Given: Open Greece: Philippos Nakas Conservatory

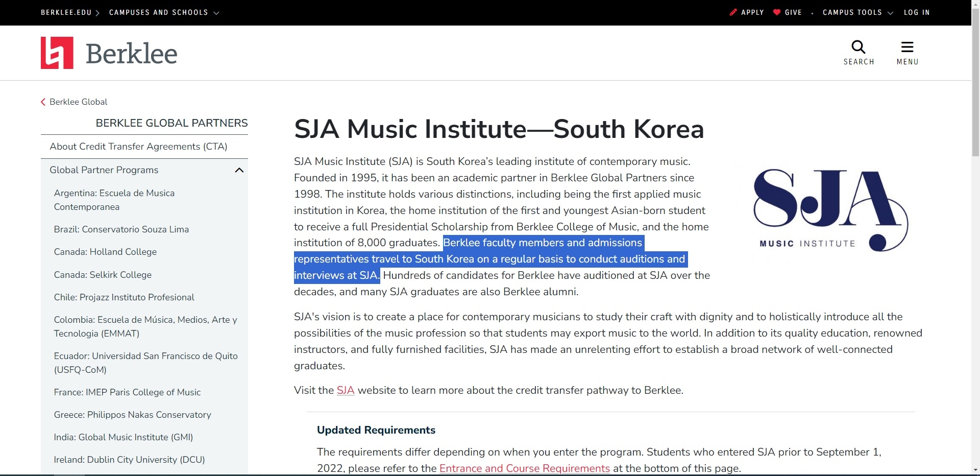Looking at the screenshot, I should (132, 415).
